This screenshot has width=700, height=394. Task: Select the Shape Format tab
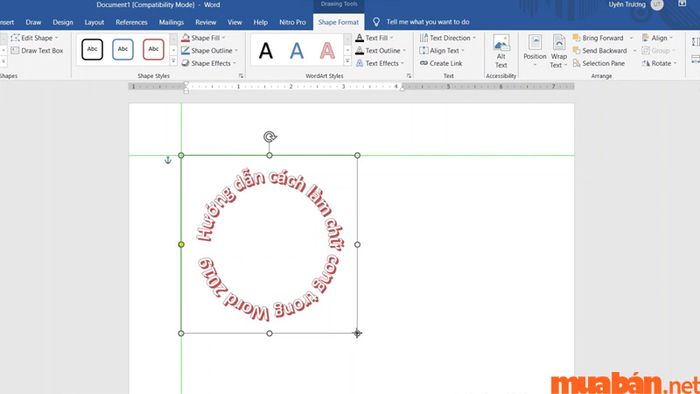click(x=338, y=22)
